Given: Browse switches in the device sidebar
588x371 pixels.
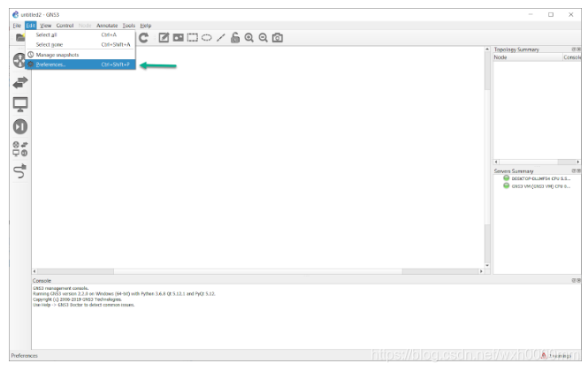Looking at the screenshot, I should click(x=20, y=82).
